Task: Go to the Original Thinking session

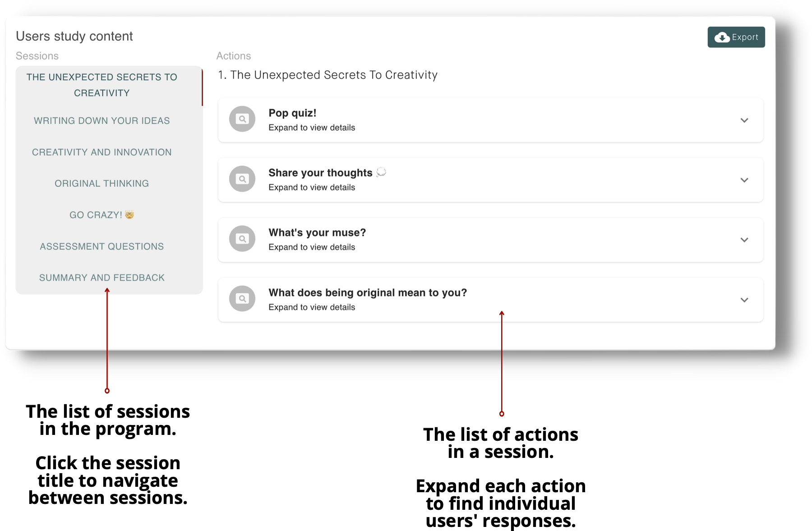Action: click(102, 184)
